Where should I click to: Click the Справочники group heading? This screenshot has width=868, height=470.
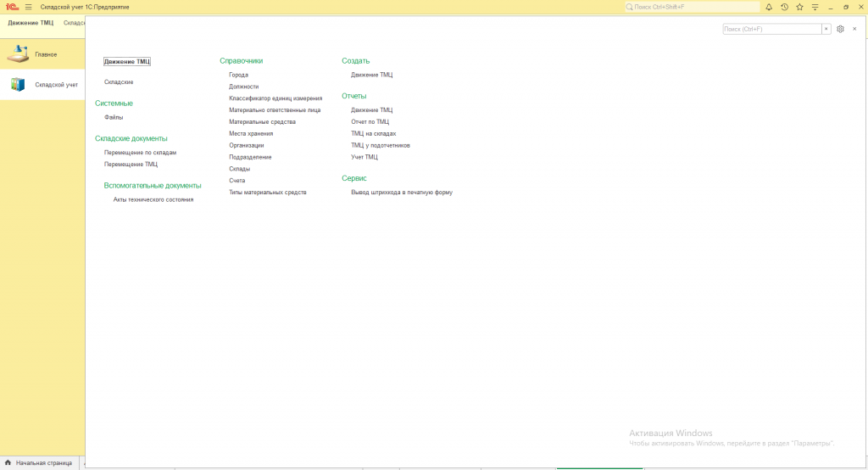pyautogui.click(x=242, y=61)
